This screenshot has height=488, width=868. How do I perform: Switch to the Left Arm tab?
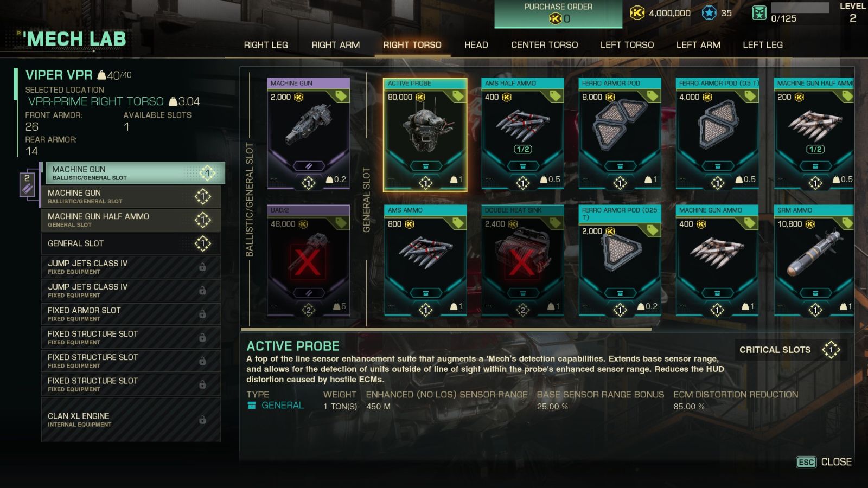point(698,45)
